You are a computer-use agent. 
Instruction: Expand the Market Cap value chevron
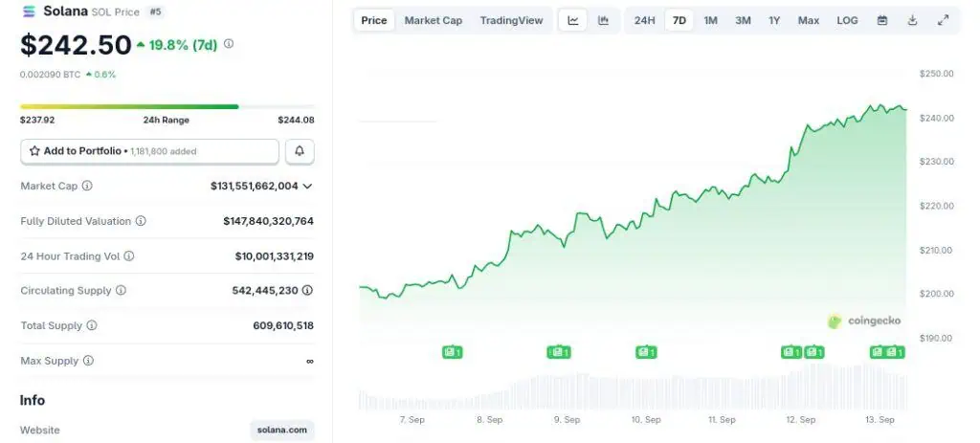click(x=307, y=186)
